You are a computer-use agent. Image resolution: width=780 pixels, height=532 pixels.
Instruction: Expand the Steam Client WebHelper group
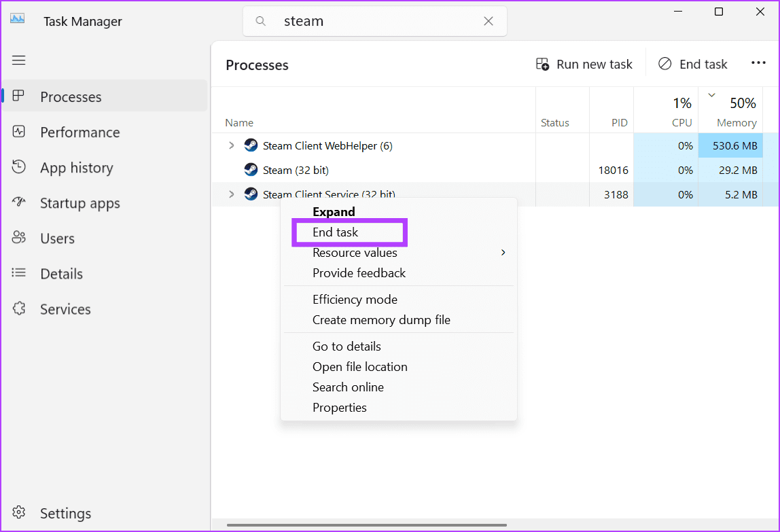point(231,145)
